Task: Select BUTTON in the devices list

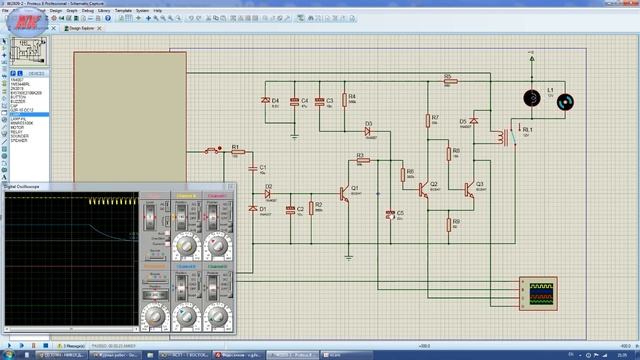Action: click(18, 97)
